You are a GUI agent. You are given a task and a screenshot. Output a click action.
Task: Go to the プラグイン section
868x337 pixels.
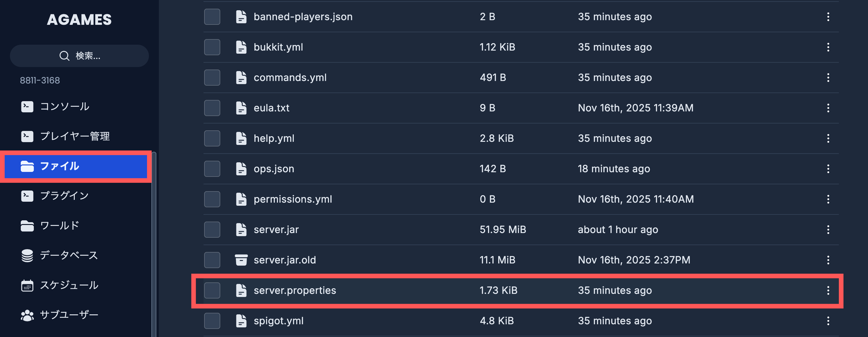(x=64, y=196)
